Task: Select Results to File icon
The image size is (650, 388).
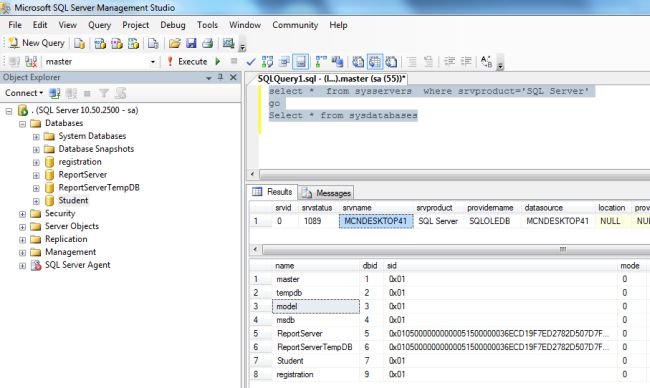Action: pos(391,62)
